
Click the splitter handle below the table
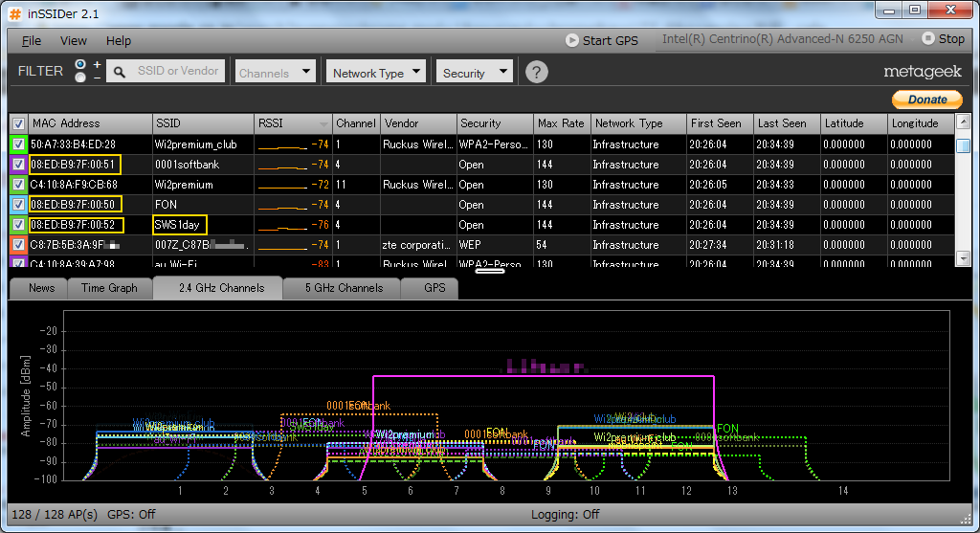click(489, 271)
